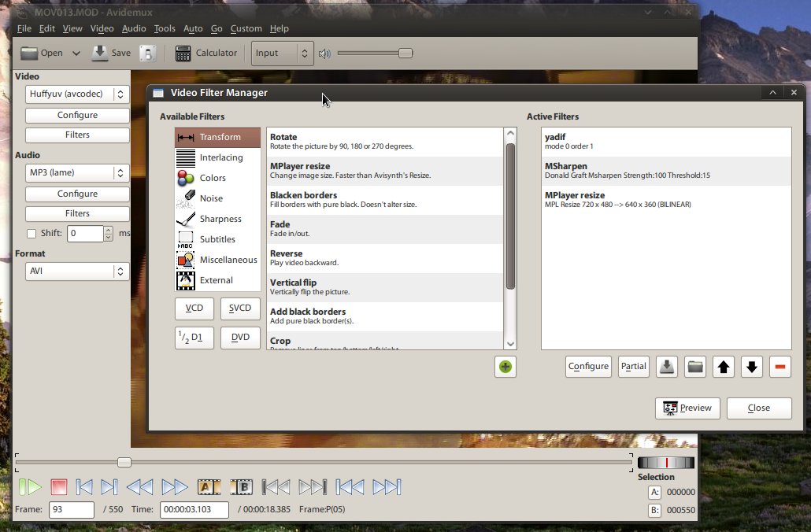Select the Transform filter category
Screen dimensions: 811x532
218,138
